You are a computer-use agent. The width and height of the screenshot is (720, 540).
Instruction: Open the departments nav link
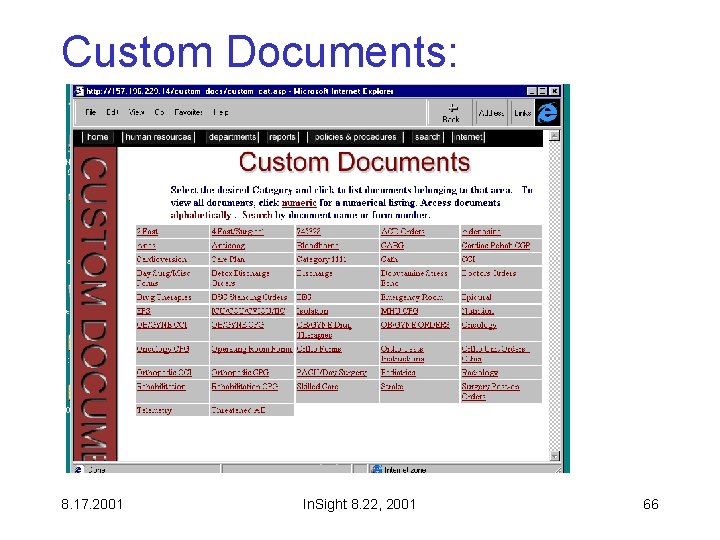tap(232, 137)
